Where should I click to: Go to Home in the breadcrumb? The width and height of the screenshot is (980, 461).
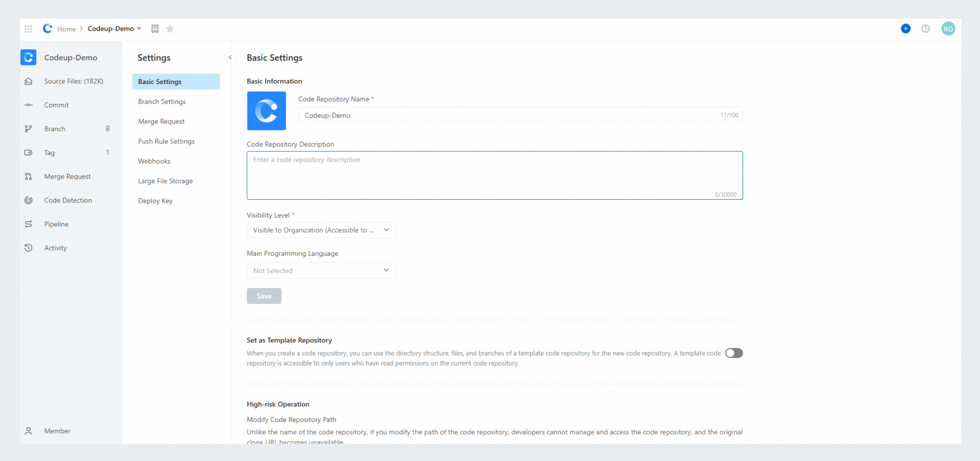pyautogui.click(x=66, y=29)
